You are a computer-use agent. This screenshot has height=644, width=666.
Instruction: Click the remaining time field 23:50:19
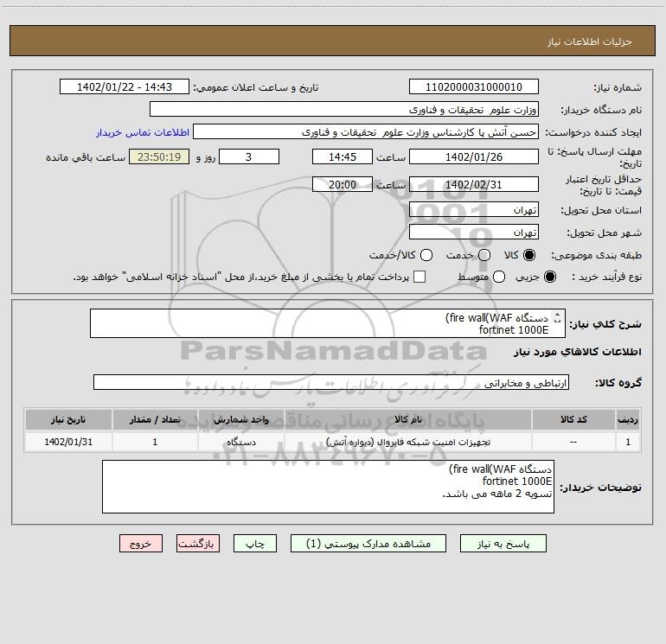point(159,156)
